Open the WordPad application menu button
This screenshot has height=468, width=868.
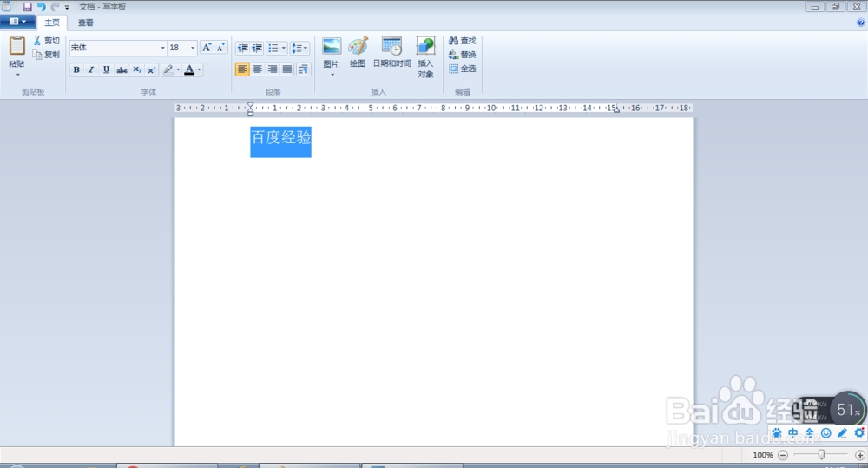17,22
